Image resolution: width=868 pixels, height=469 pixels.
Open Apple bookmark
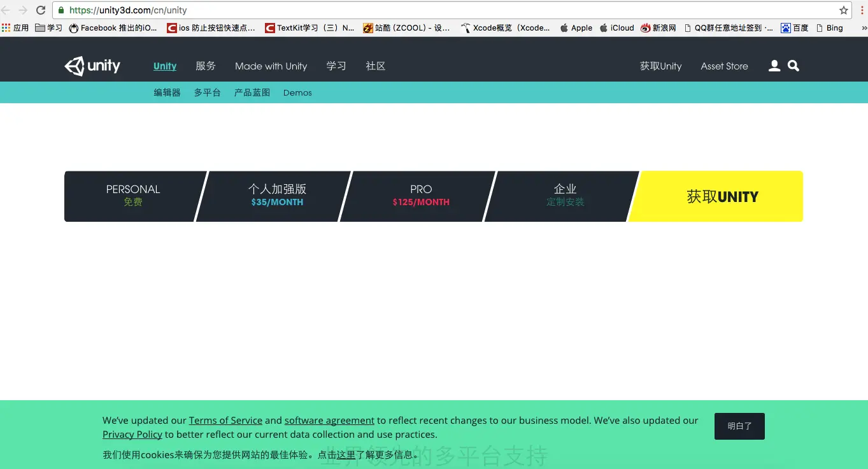click(x=576, y=28)
